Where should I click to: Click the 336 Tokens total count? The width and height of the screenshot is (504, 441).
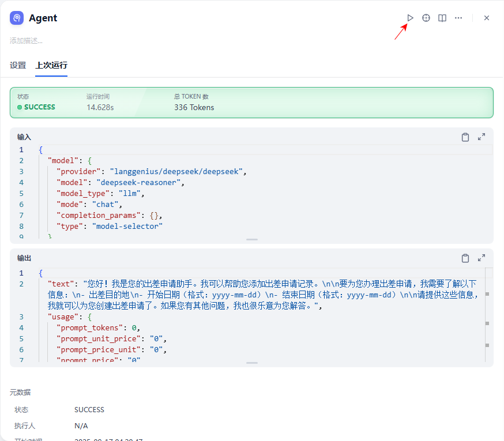194,107
